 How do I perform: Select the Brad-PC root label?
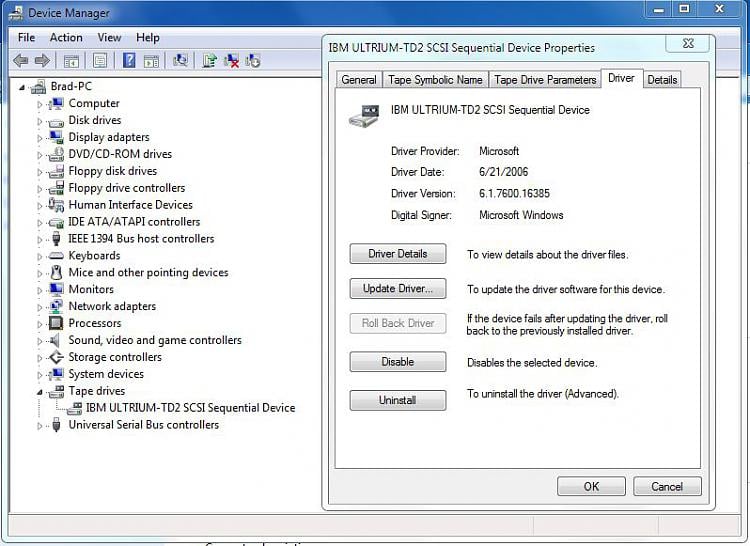[71, 87]
